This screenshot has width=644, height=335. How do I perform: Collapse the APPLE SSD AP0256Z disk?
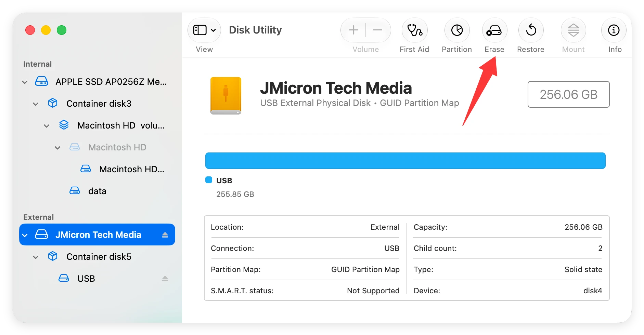click(25, 82)
